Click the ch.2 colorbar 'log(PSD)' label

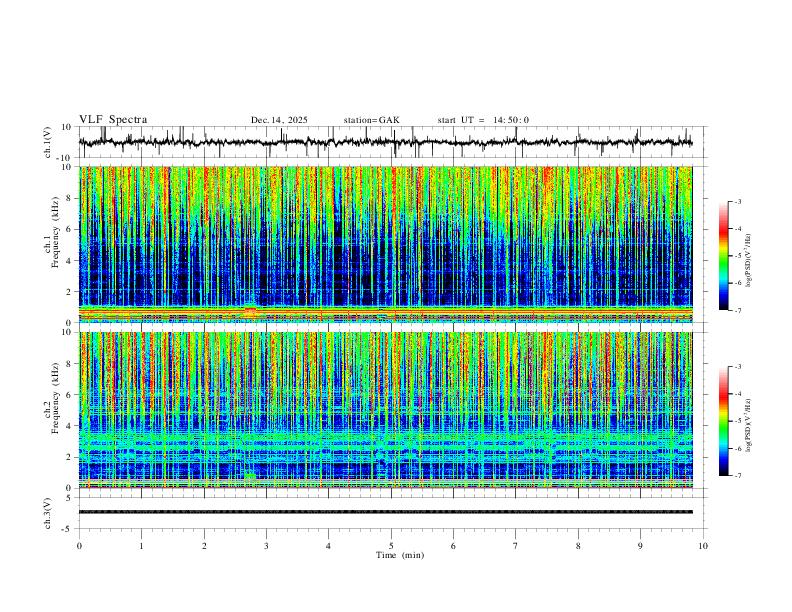point(749,426)
